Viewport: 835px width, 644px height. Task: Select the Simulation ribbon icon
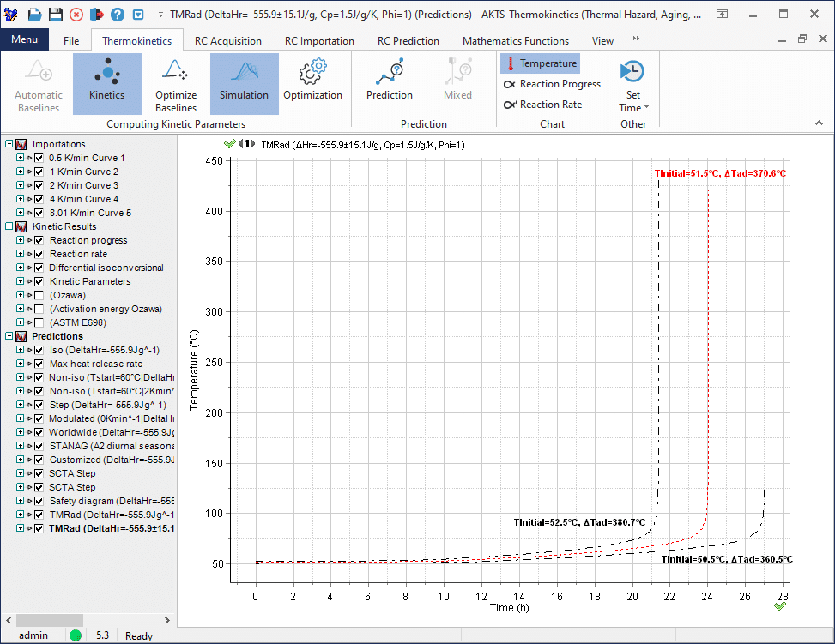pos(244,83)
